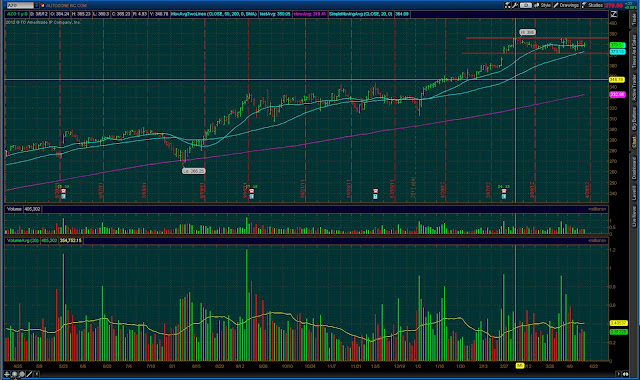The image size is (640, 380).
Task: Click the Y: 348.78 value
Action: click(x=159, y=14)
